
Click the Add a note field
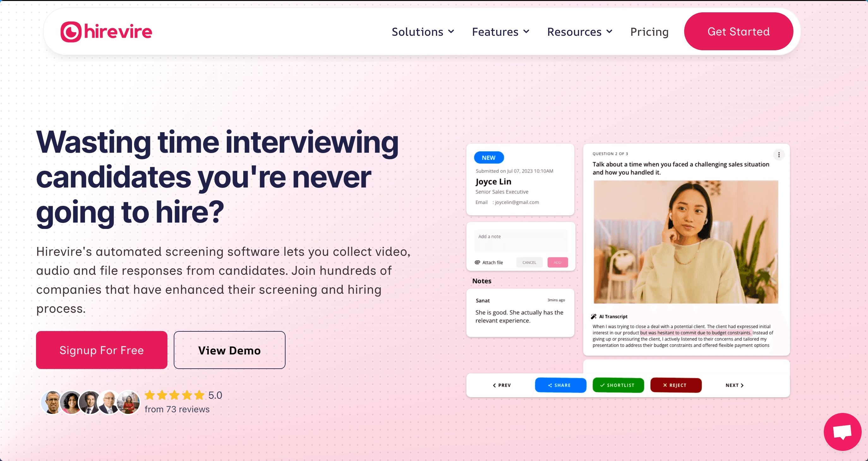[x=521, y=240]
